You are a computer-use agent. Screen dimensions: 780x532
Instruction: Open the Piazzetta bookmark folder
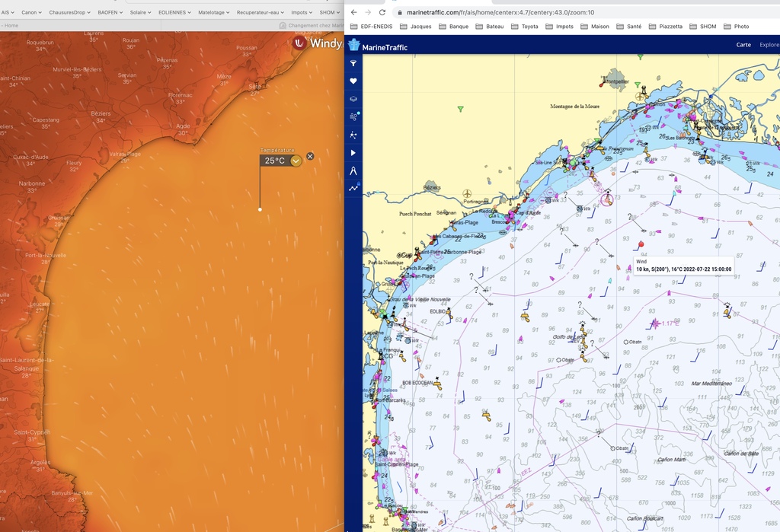point(666,27)
